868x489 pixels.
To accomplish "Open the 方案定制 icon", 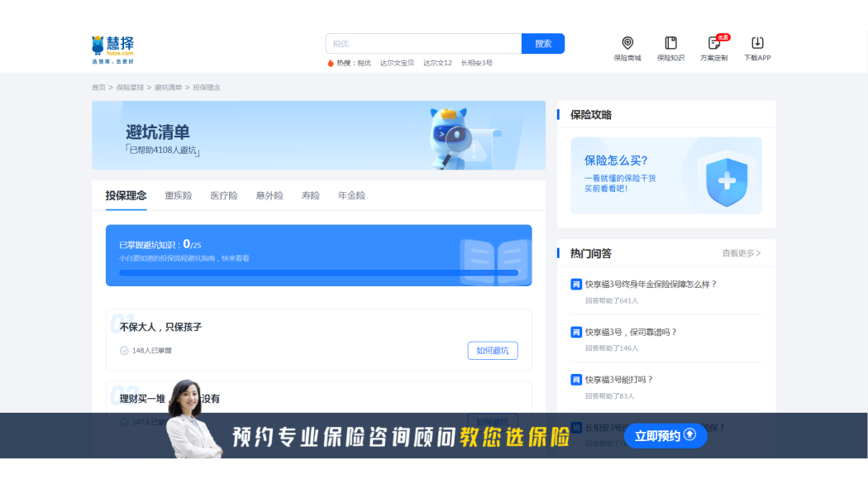I will (x=714, y=43).
